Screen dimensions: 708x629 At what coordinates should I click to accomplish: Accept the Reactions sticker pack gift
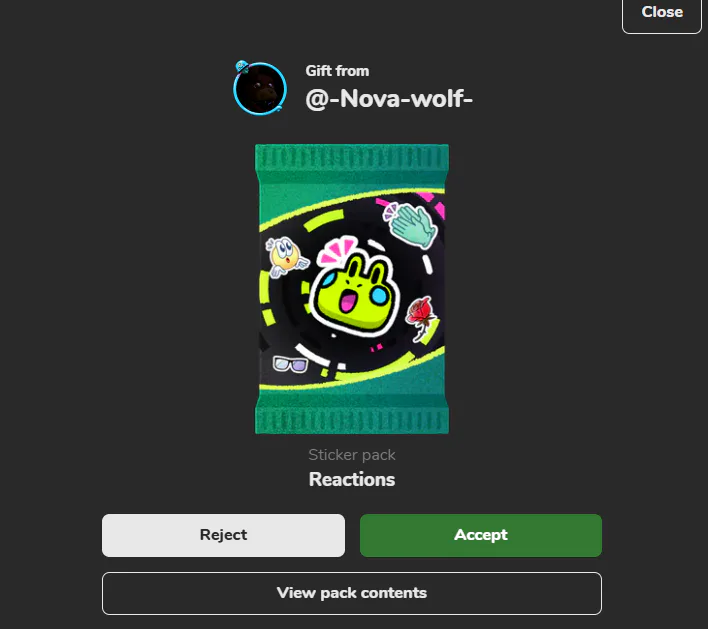coord(481,535)
